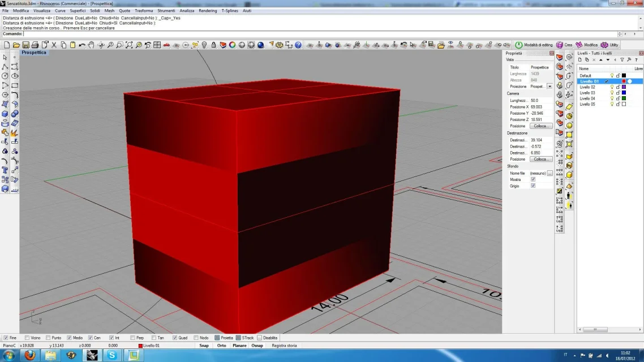Enable the Vicino osnap checkbox
Screen dimensions: 644x362
pos(27,338)
